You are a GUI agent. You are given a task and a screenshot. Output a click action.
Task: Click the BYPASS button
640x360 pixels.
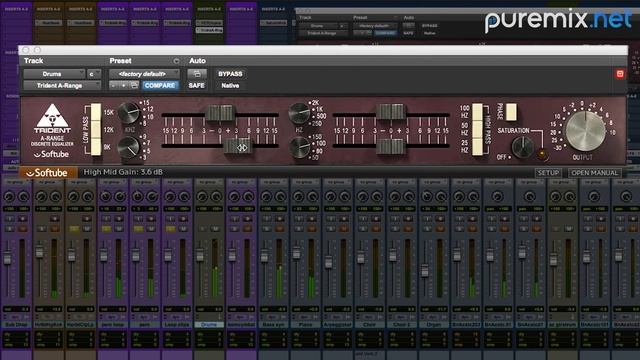click(x=230, y=74)
